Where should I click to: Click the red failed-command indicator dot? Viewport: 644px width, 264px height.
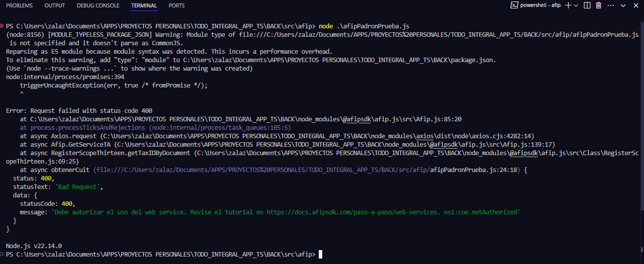2,26
